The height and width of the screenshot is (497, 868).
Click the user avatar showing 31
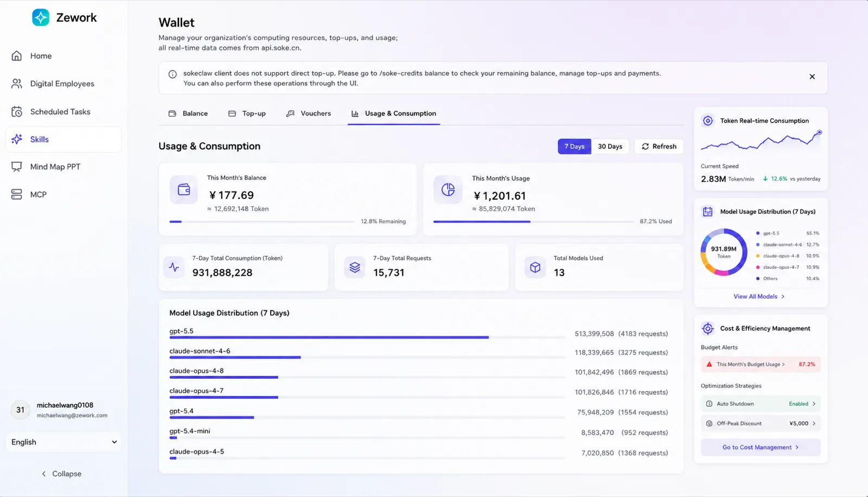[20, 410]
